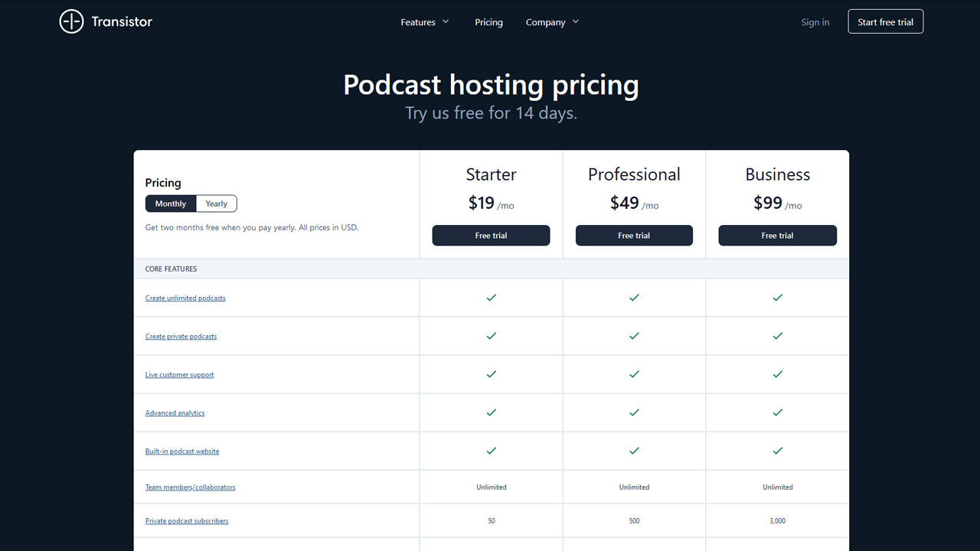Click Professional checkmark for Create unlimited podcasts
The image size is (980, 551).
point(634,298)
